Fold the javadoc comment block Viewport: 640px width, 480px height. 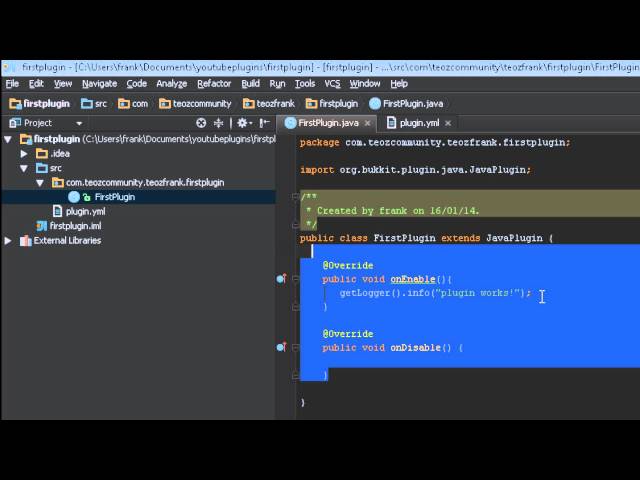click(296, 197)
